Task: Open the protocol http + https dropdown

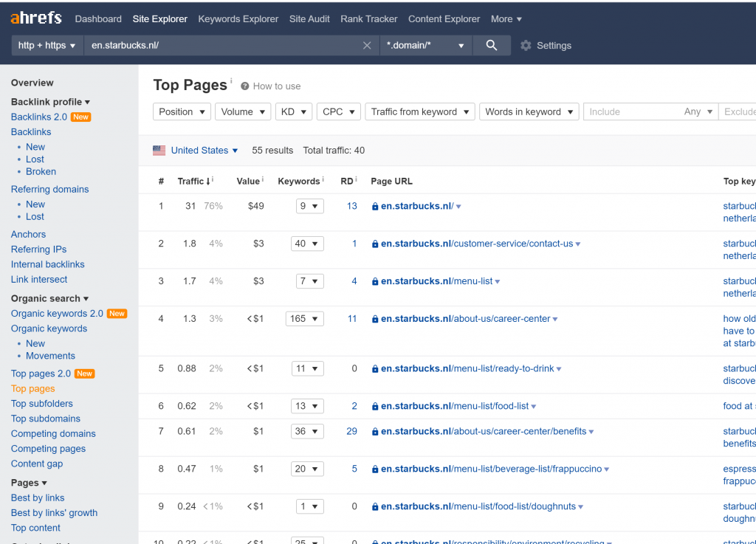Action: [47, 45]
